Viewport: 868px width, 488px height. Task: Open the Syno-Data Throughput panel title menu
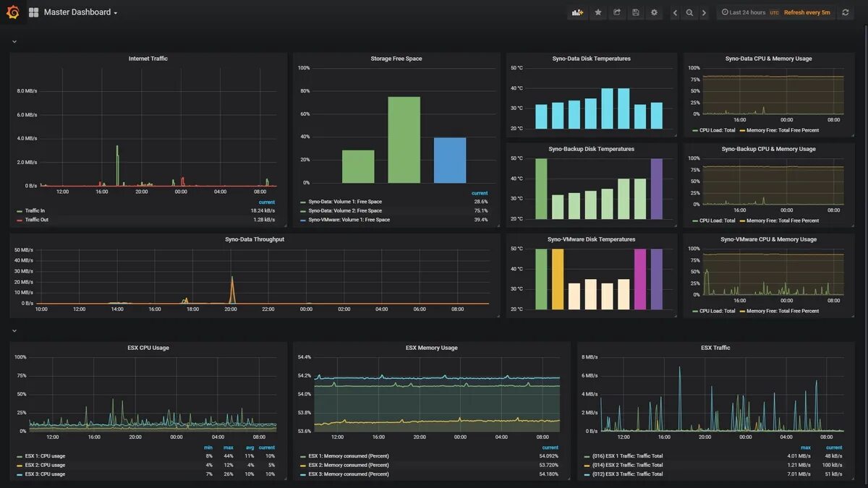pyautogui.click(x=255, y=239)
